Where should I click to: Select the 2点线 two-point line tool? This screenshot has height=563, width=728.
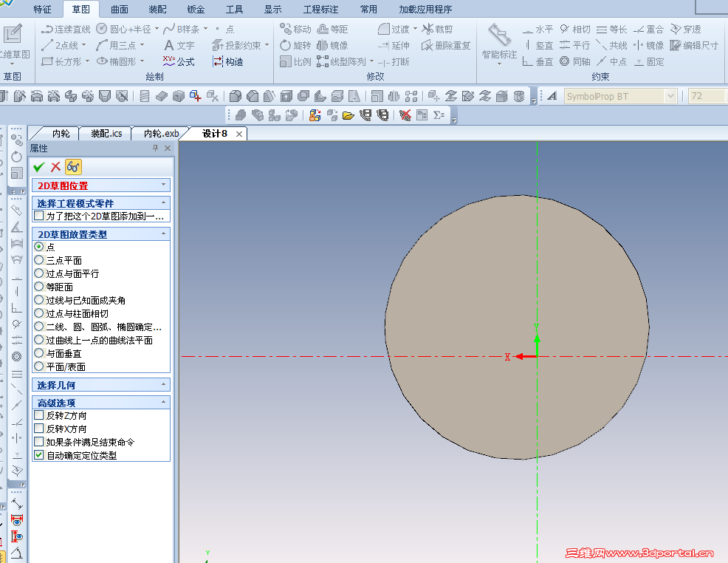(x=60, y=46)
